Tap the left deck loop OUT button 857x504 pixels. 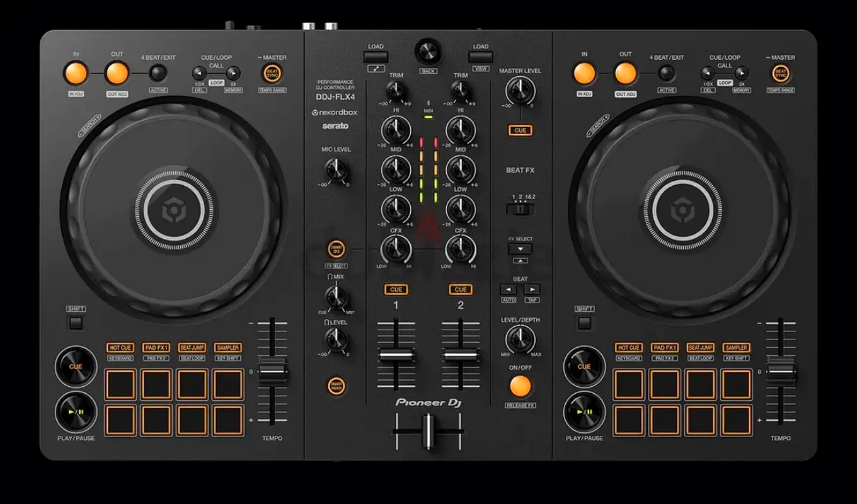117,73
